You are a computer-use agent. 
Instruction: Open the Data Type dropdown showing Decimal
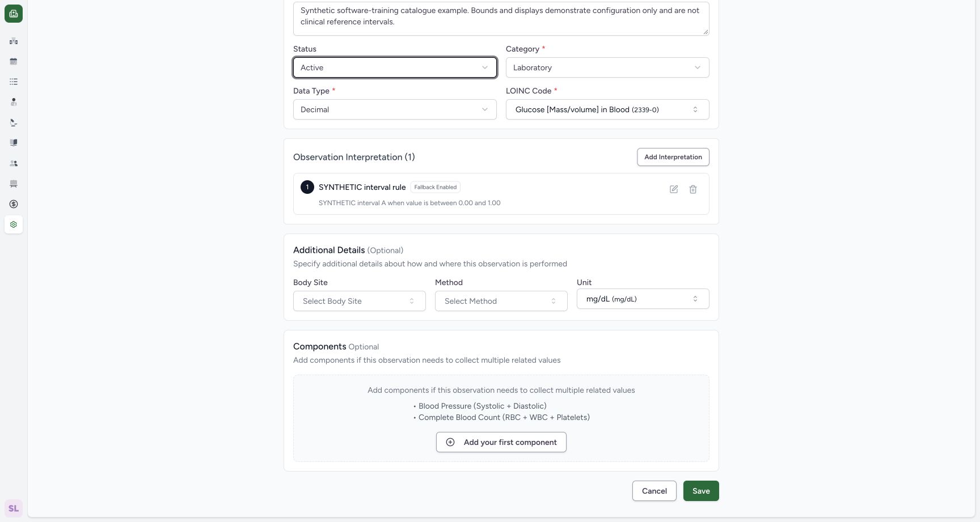click(x=395, y=109)
